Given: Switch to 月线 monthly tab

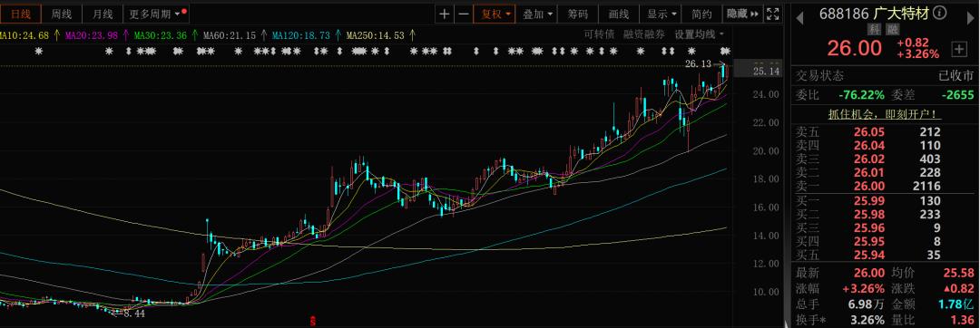Looking at the screenshot, I should coord(102,14).
